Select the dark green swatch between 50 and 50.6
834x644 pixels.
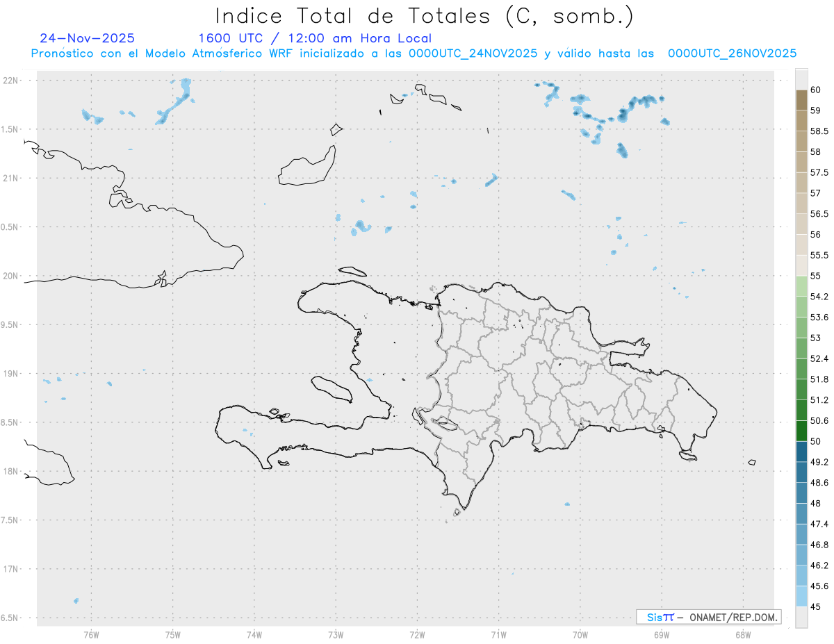point(801,431)
